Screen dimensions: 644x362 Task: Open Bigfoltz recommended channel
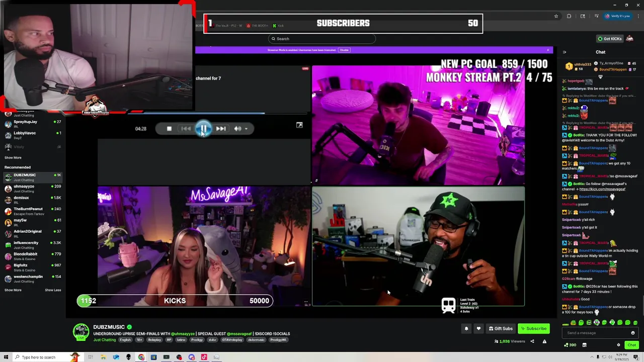coord(33,267)
